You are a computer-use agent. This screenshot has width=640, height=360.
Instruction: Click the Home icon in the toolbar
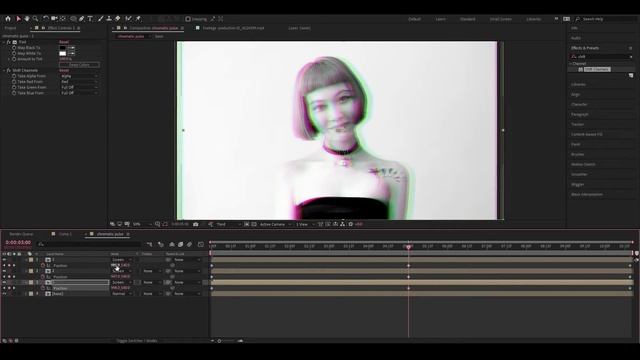click(8, 19)
